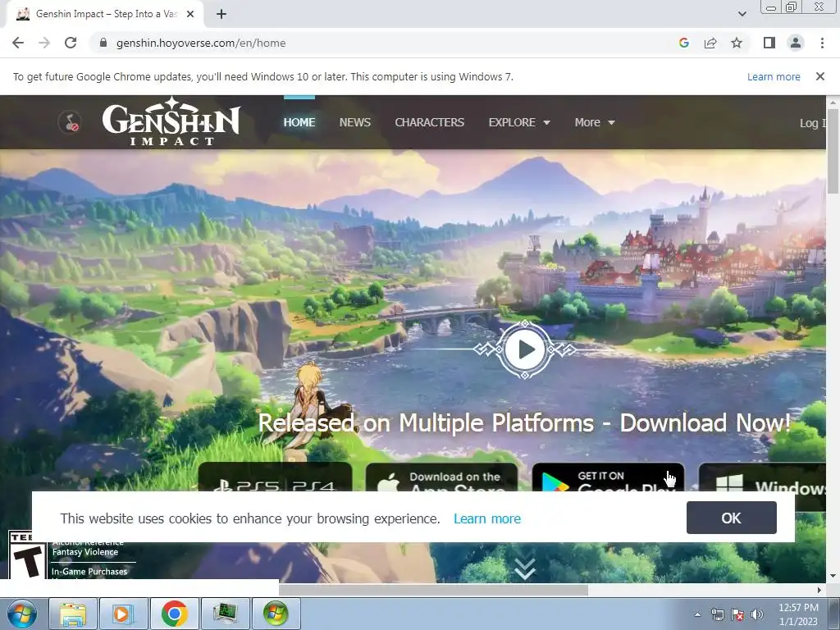Viewport: 840px width, 630px height.
Task: Click the scroll-down double chevron
Action: tap(525, 568)
